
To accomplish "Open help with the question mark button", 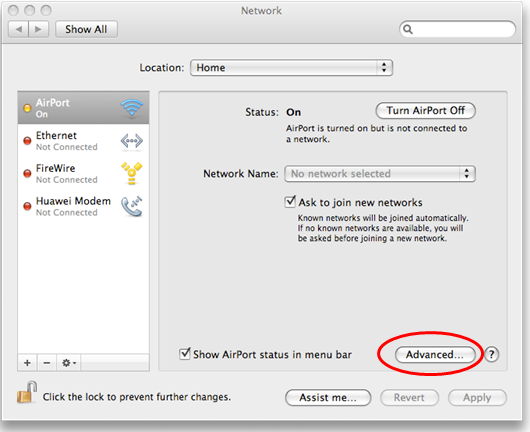I will click(491, 355).
